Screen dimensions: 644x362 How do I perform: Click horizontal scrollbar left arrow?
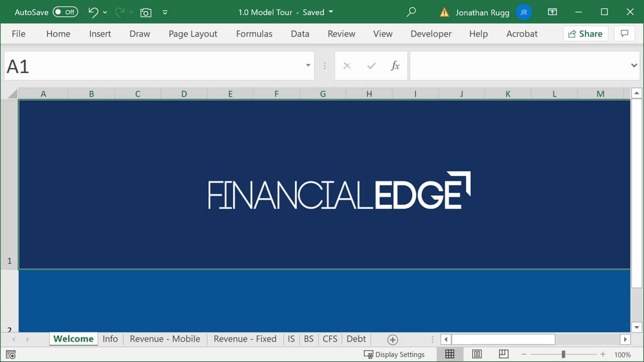pyautogui.click(x=445, y=339)
